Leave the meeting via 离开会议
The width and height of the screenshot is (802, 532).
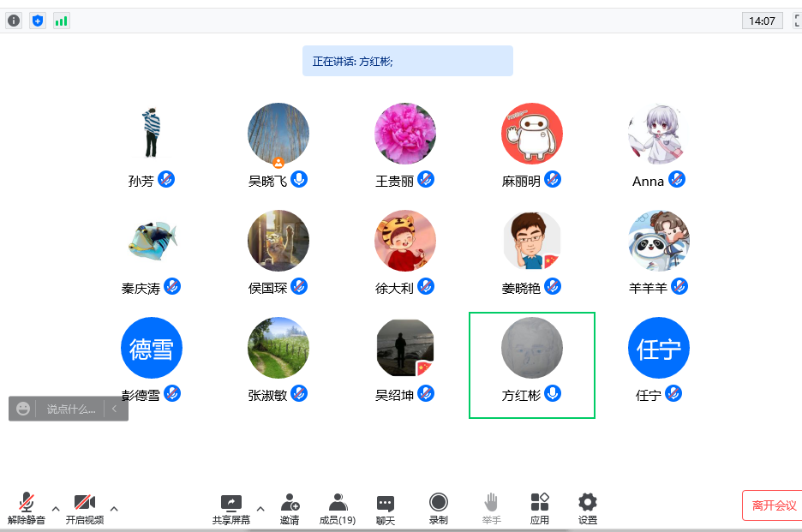(x=774, y=505)
